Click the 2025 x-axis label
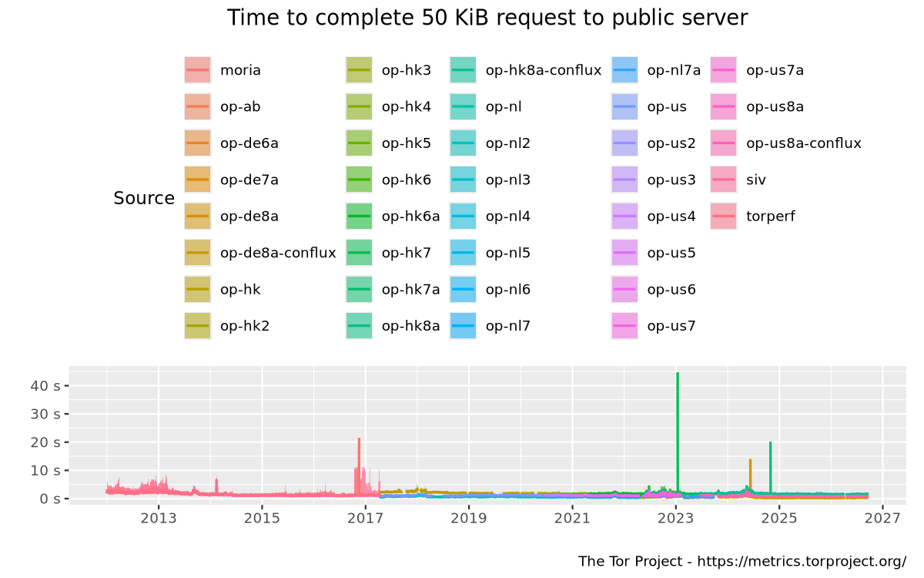The image size is (924, 578). tap(779, 517)
